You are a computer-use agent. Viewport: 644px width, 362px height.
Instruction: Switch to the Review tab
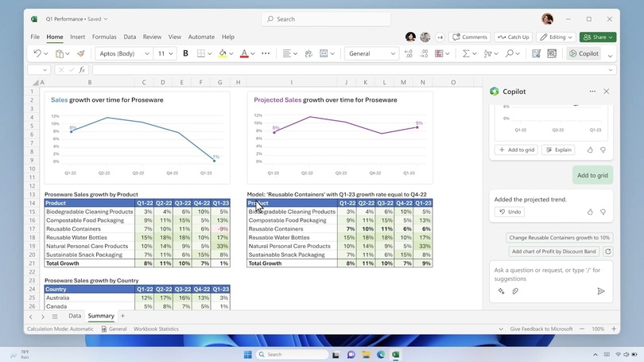coord(152,37)
